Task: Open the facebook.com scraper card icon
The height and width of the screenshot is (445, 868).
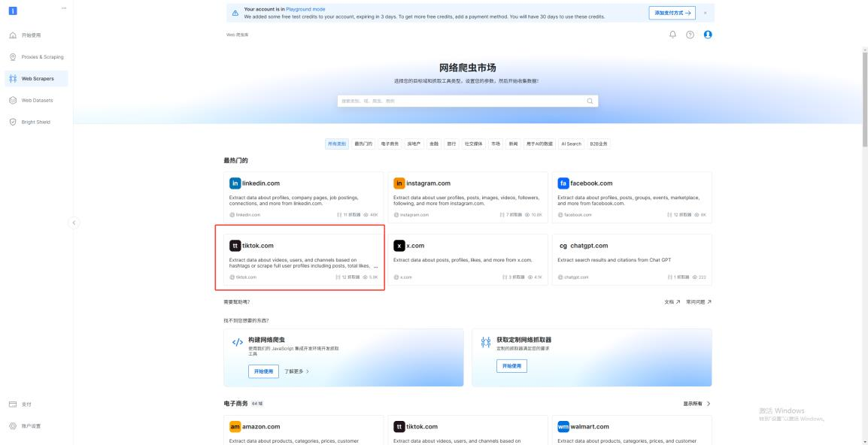Action: pos(563,183)
